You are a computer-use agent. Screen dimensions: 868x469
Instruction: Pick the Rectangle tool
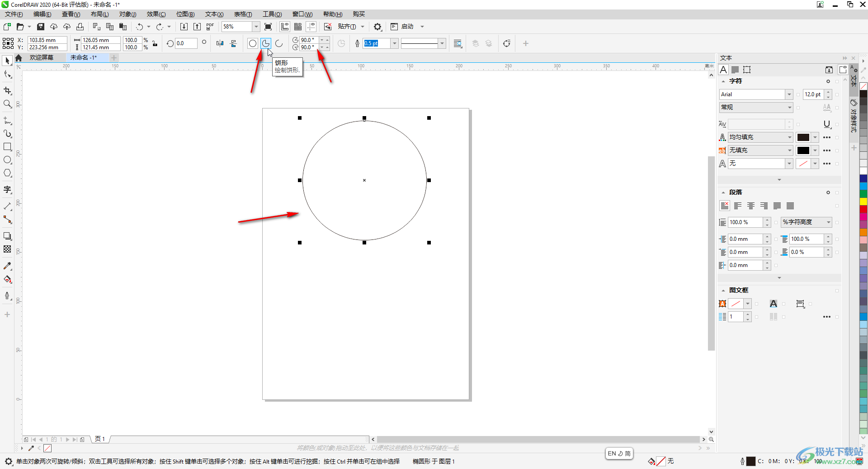pos(7,147)
